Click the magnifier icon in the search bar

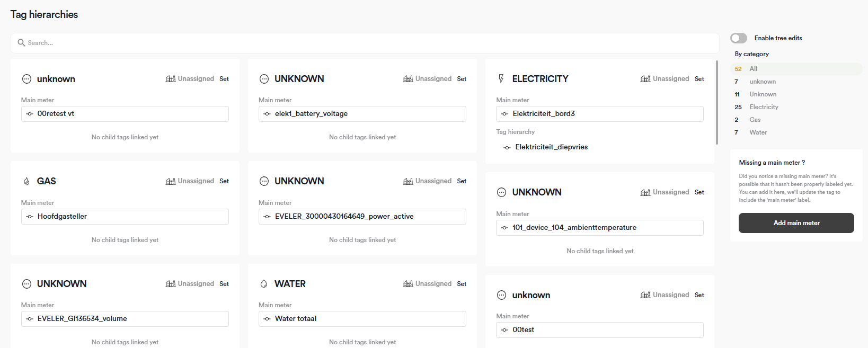[x=21, y=43]
